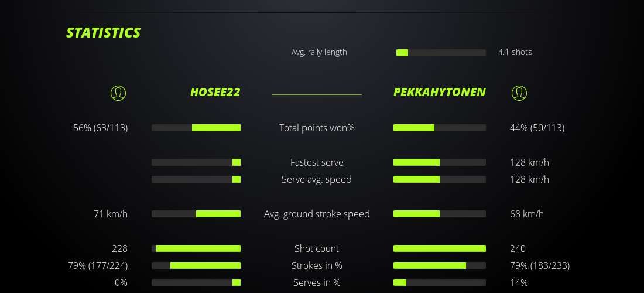Click HOSEE22's player avatar icon
Image resolution: width=644 pixels, height=293 pixels.
pos(118,93)
